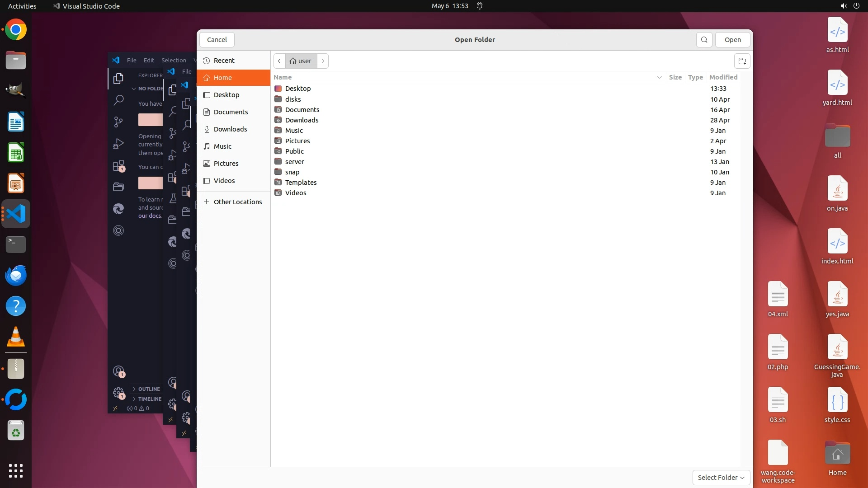Image resolution: width=868 pixels, height=488 pixels.
Task: Select Other Locations in the sidebar
Action: click(x=237, y=202)
